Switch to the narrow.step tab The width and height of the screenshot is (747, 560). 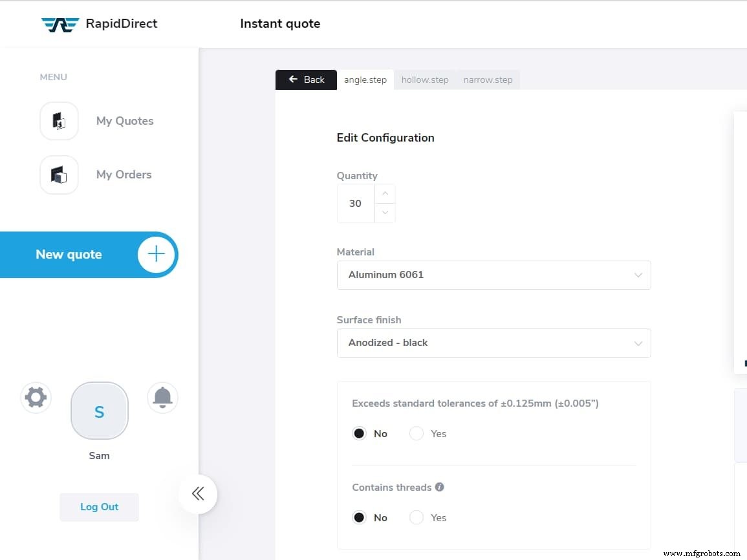(488, 79)
